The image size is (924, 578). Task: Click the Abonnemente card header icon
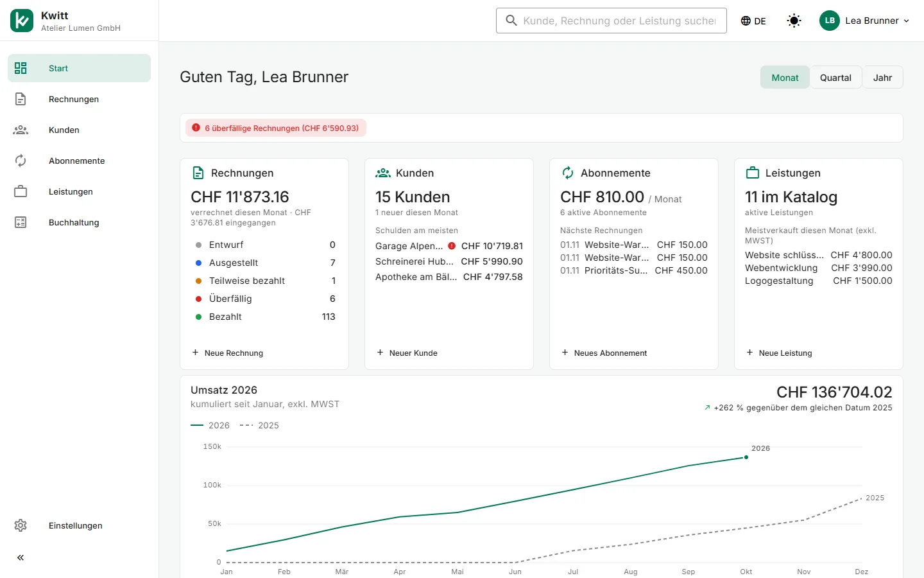568,173
